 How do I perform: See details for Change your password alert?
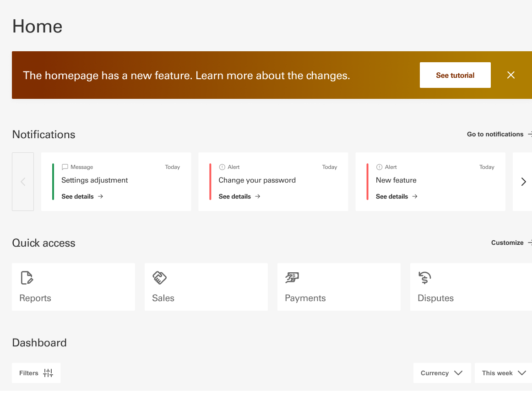click(x=239, y=196)
